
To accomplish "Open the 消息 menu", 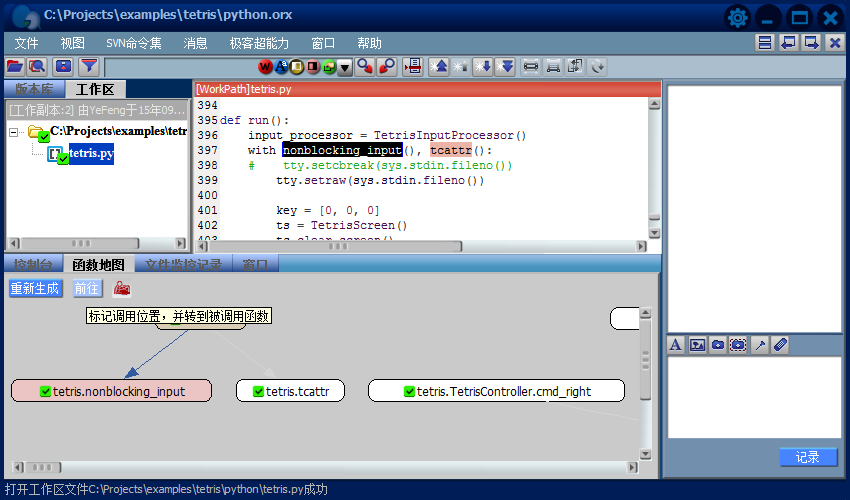I will [x=195, y=43].
